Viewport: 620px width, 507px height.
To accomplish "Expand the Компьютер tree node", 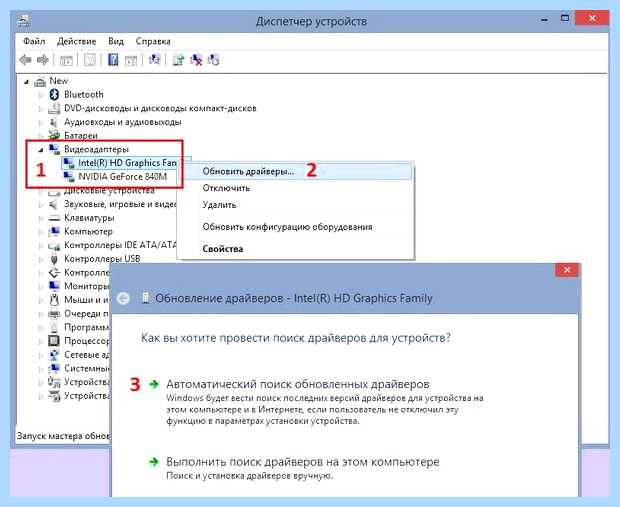I will coord(40,232).
